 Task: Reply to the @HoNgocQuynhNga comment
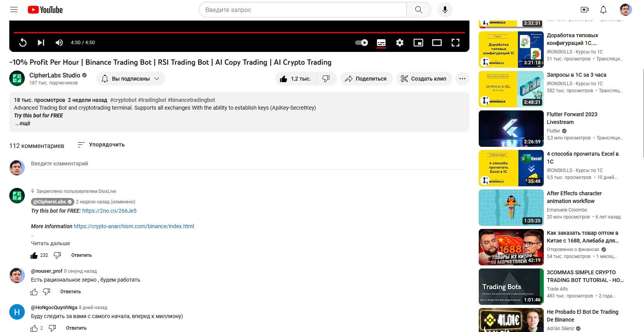76,328
